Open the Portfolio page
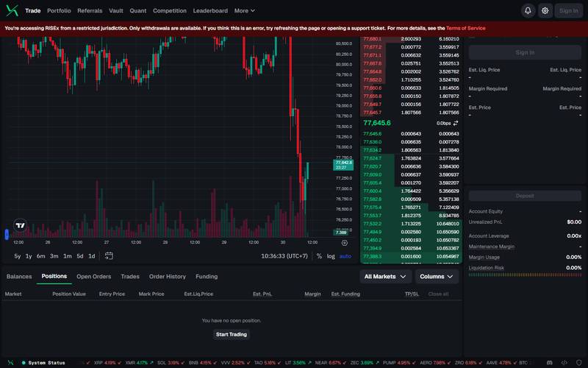The width and height of the screenshot is (588, 368). (x=59, y=10)
